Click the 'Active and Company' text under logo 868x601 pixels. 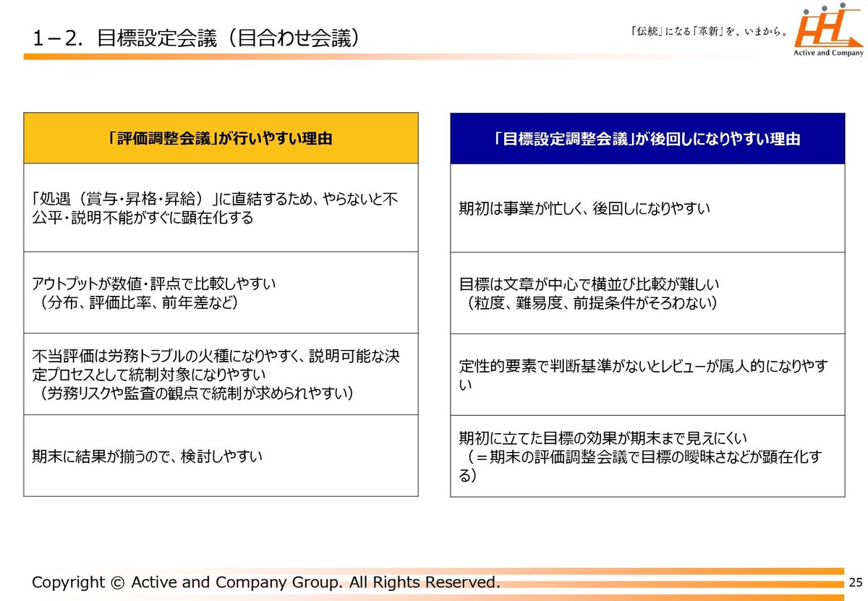[828, 53]
